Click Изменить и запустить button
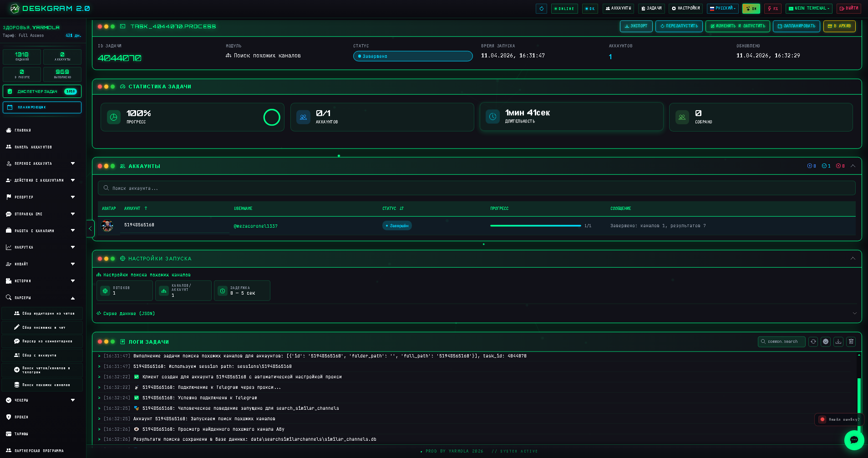The image size is (868, 458). pos(738,26)
